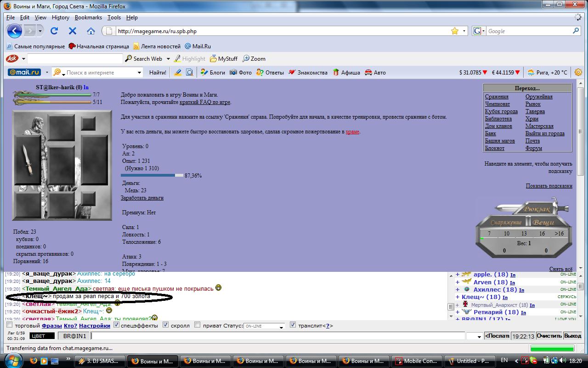Open the Bookmarks menu
Image resolution: width=588 pixels, height=368 pixels.
click(x=88, y=17)
